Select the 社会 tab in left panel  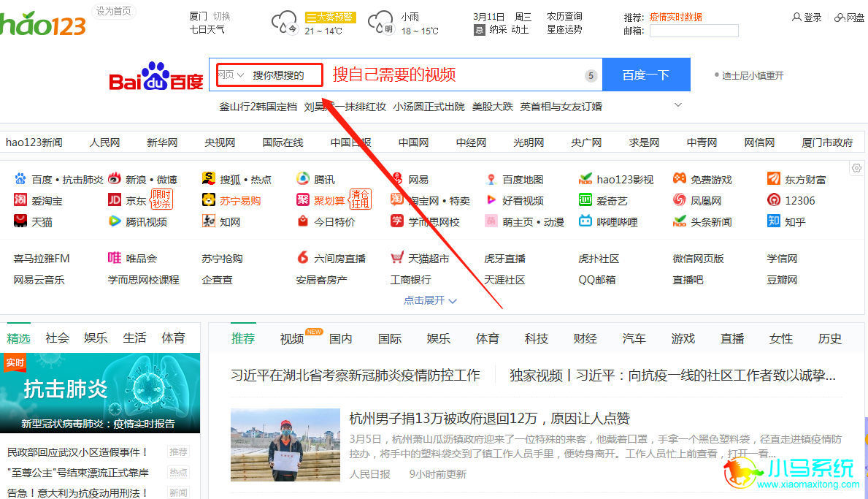(x=57, y=338)
